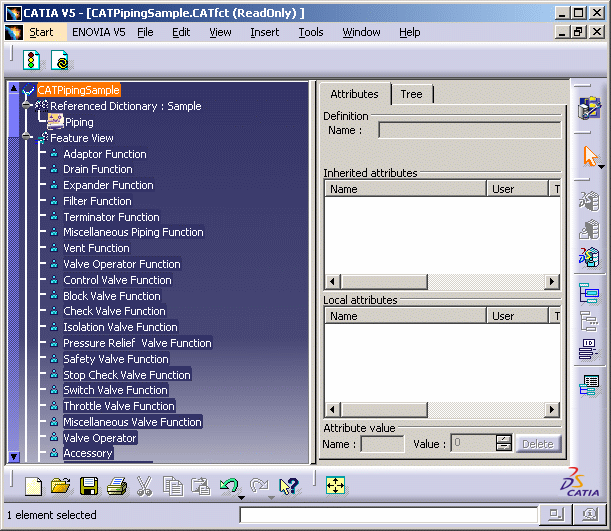611x531 pixels.
Task: Increment the Value spinner
Action: tap(503, 439)
